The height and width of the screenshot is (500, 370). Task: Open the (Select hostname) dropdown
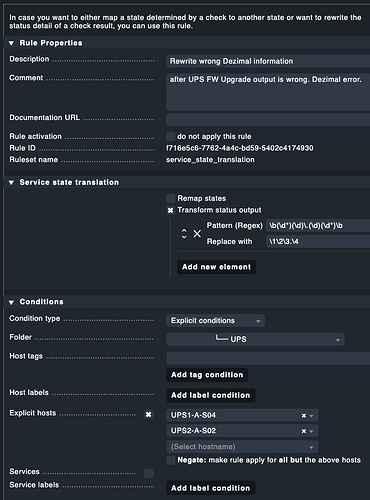pyautogui.click(x=242, y=447)
